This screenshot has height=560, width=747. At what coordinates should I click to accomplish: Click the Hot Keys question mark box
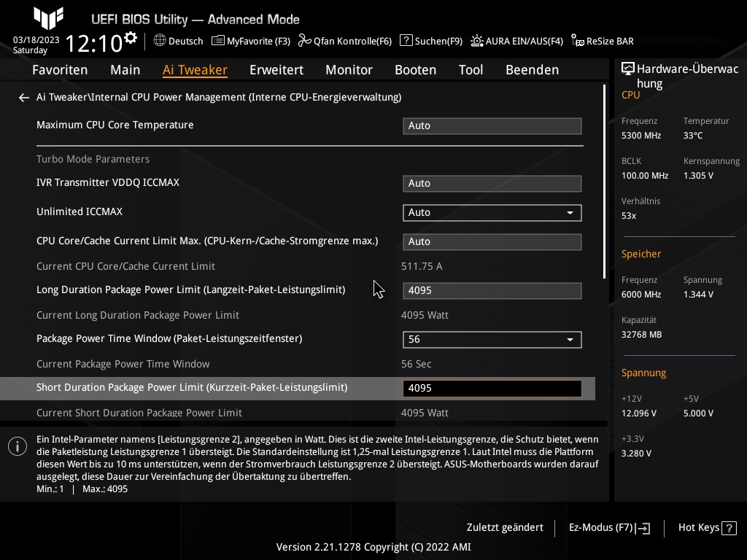coord(729,528)
